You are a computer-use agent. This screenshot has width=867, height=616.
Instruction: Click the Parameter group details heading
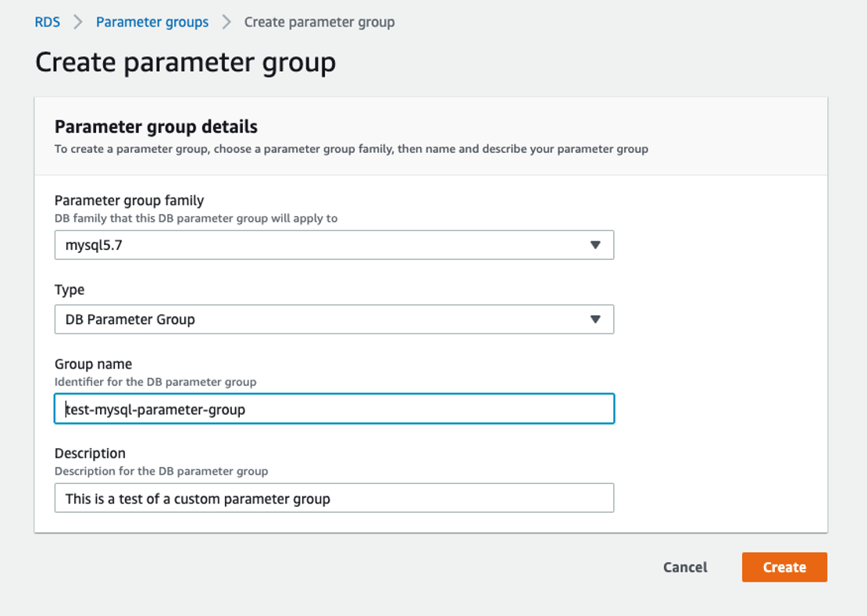[156, 126]
